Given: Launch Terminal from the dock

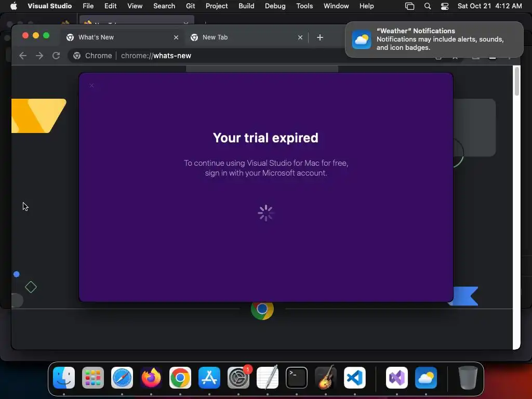Looking at the screenshot, I should click(297, 378).
